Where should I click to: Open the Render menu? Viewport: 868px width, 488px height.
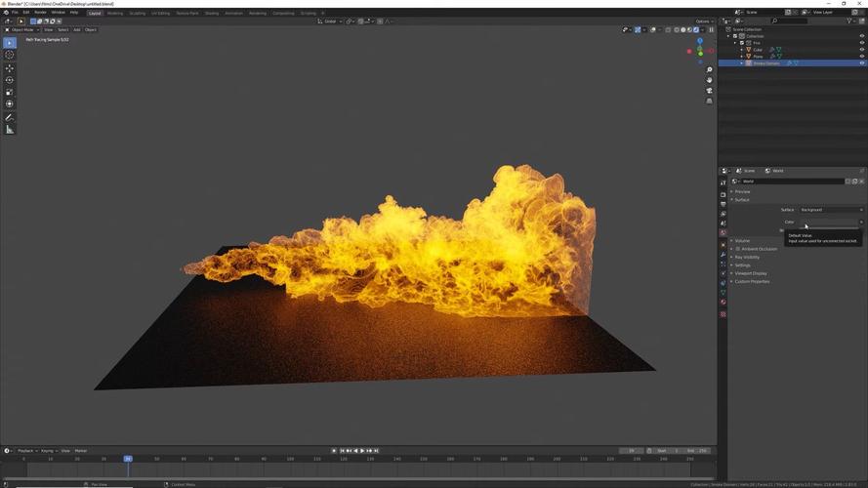(x=40, y=12)
